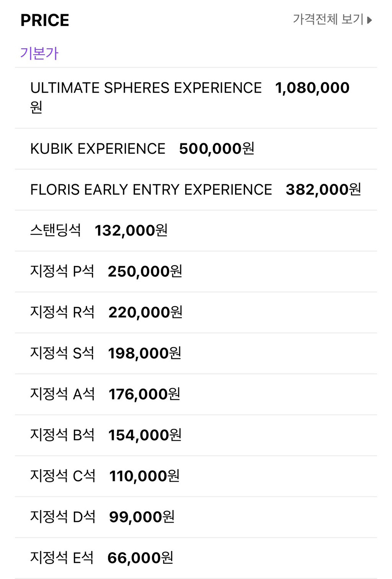The height and width of the screenshot is (579, 392).
Task: Pick the 지정석 S석 row
Action: (62, 353)
